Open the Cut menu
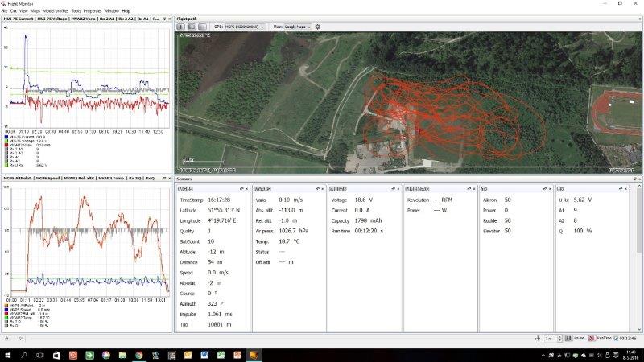 (14, 11)
